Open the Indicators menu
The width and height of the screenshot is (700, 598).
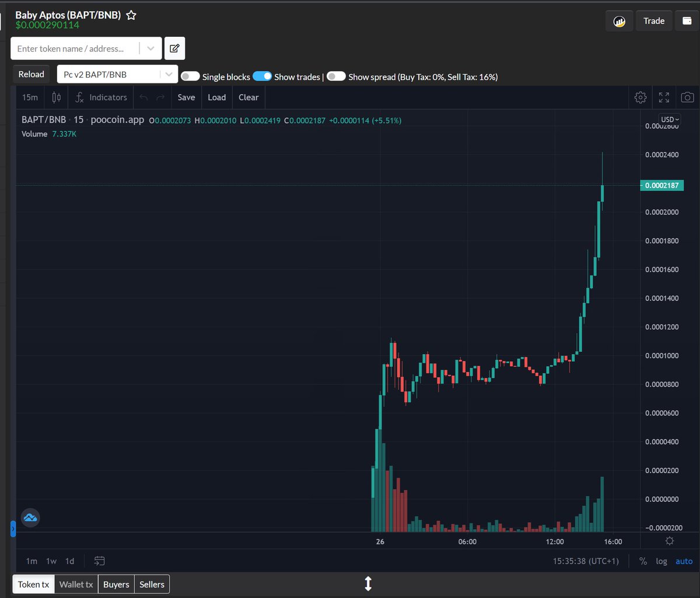(101, 97)
